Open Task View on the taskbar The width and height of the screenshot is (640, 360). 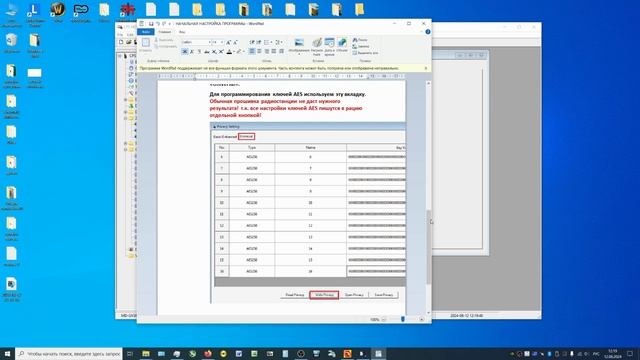tap(130, 353)
